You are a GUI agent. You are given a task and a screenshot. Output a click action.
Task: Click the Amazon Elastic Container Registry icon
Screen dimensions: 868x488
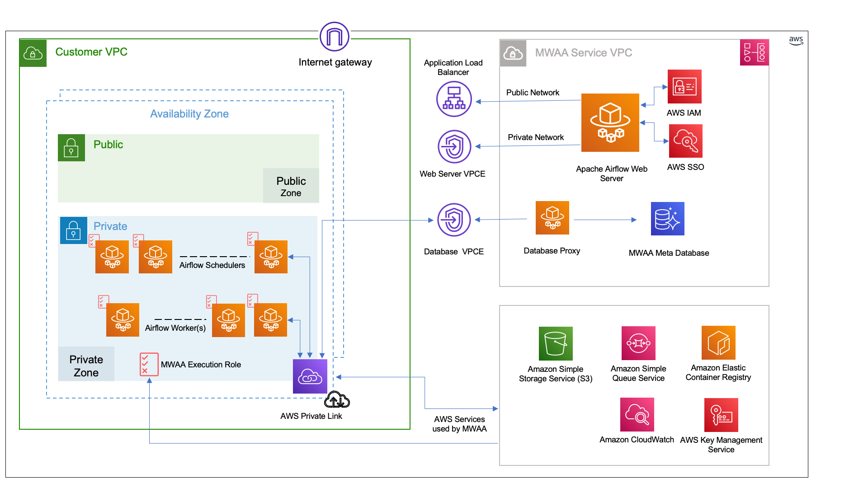[718, 343]
